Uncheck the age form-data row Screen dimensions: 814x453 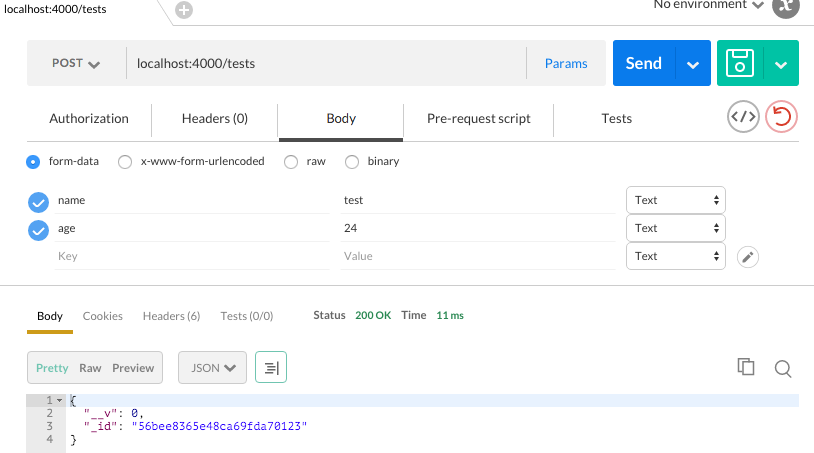(x=38, y=230)
